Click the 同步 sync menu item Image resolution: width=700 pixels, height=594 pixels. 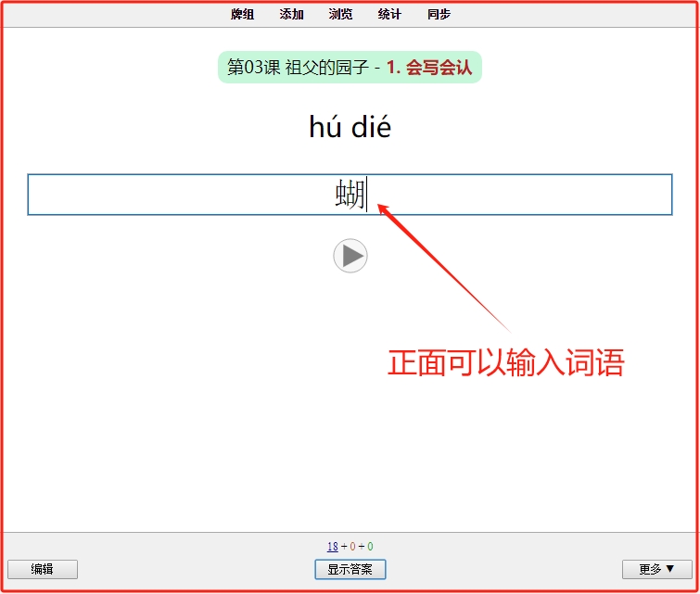[x=439, y=14]
